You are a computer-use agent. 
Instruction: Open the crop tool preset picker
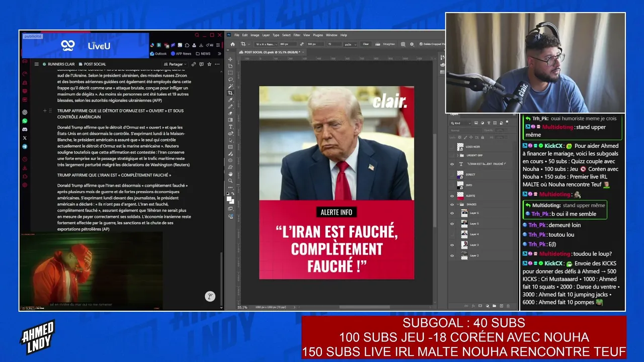245,44
